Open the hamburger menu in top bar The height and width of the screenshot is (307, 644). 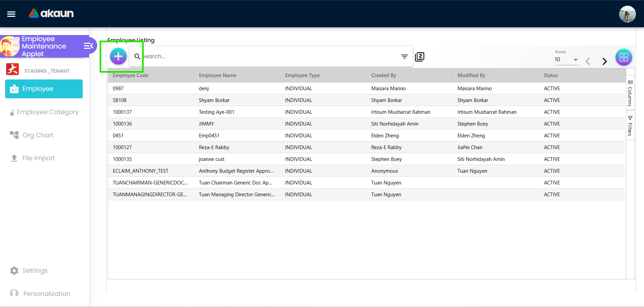(11, 14)
